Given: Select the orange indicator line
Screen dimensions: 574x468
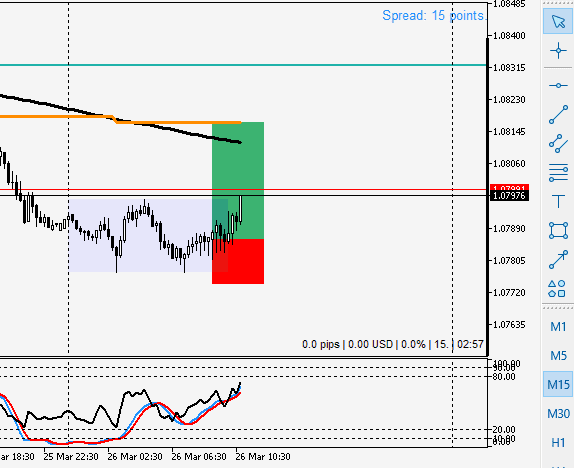Looking at the screenshot, I should 176,122.
